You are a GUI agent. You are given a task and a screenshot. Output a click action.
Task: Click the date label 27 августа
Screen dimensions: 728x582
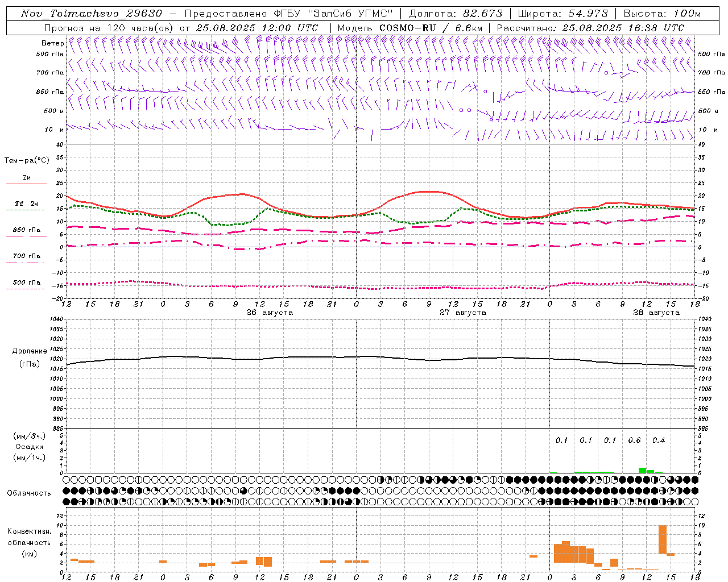[x=463, y=313]
